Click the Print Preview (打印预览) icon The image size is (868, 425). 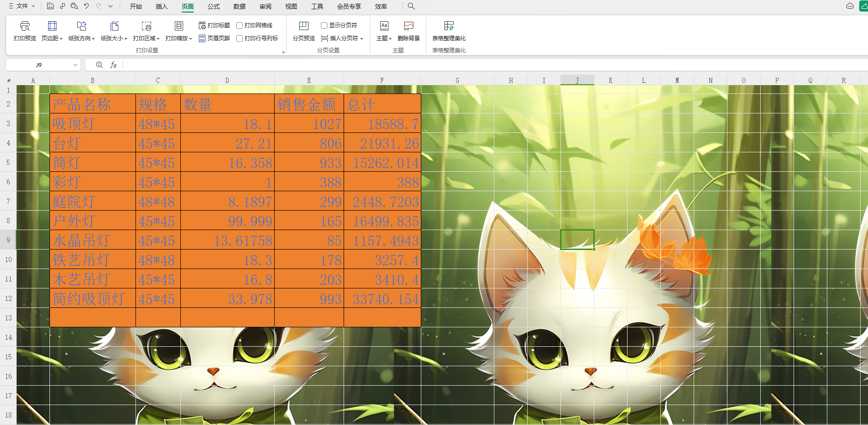pyautogui.click(x=25, y=26)
